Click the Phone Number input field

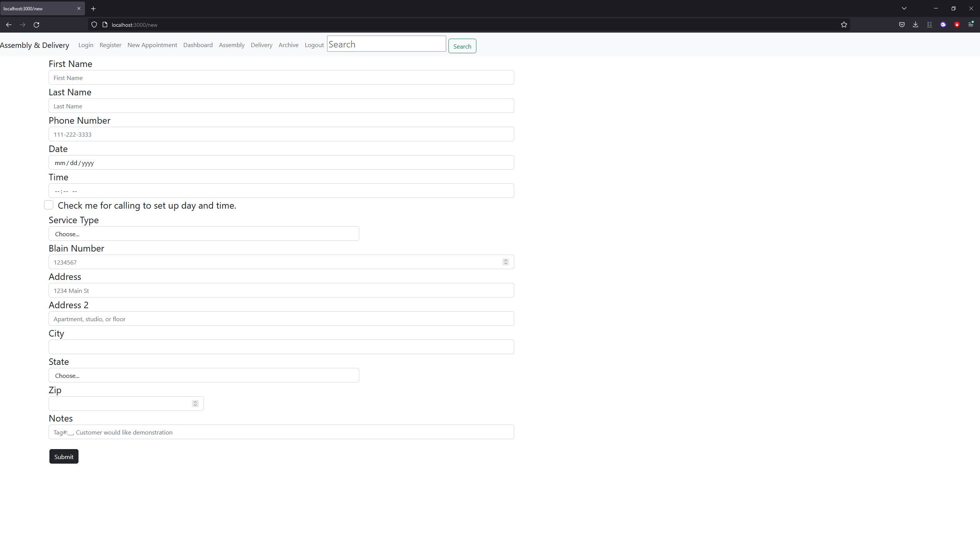281,134
